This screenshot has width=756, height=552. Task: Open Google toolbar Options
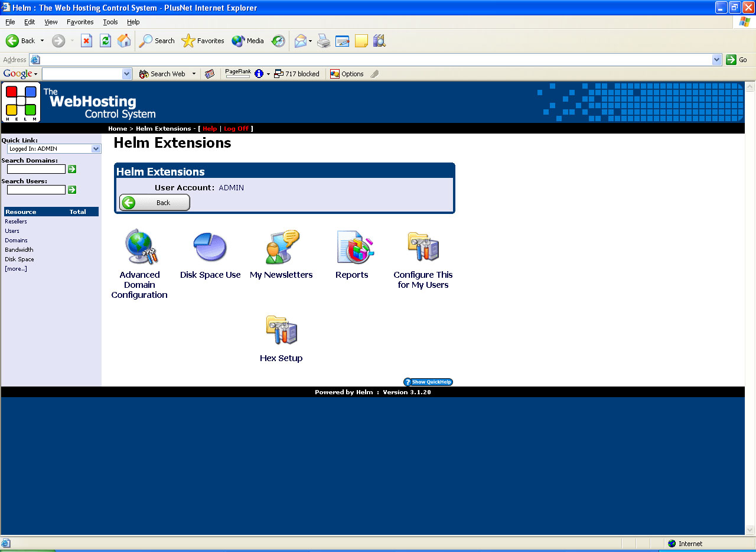point(347,74)
